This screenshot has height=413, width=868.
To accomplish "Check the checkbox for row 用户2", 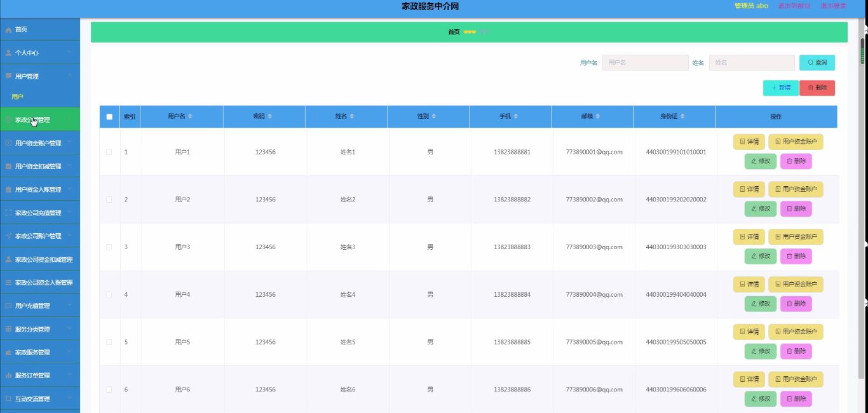I will pyautogui.click(x=109, y=200).
